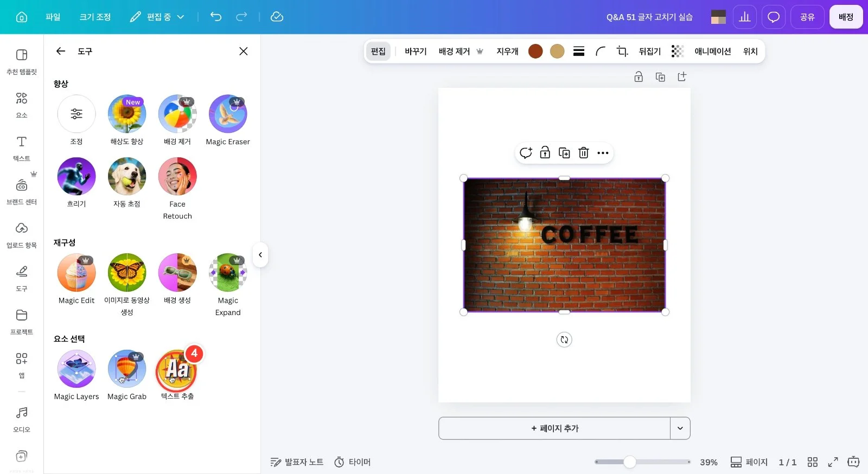Image resolution: width=868 pixels, height=474 pixels.
Task: Open the 해상도 향상 resolution enhance tool
Action: [x=127, y=114]
